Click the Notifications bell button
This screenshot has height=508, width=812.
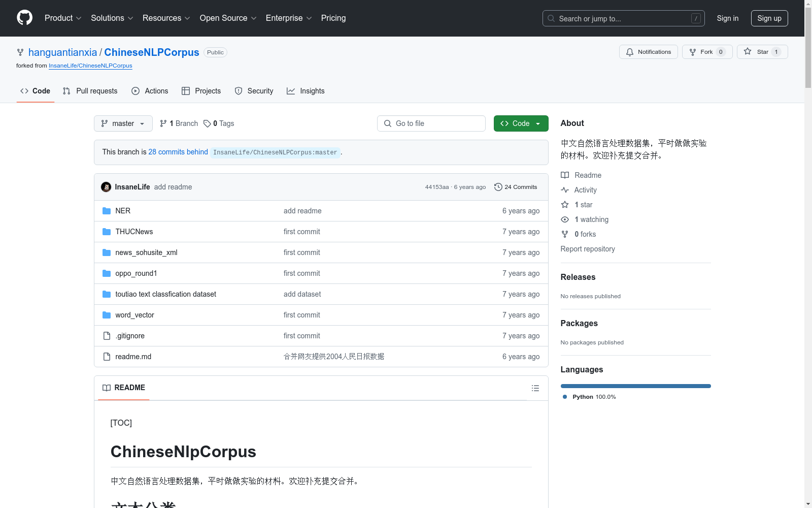click(x=648, y=52)
